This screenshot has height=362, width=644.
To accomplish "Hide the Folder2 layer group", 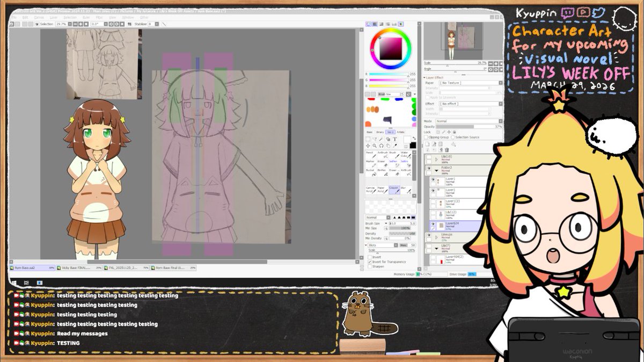I will (429, 168).
